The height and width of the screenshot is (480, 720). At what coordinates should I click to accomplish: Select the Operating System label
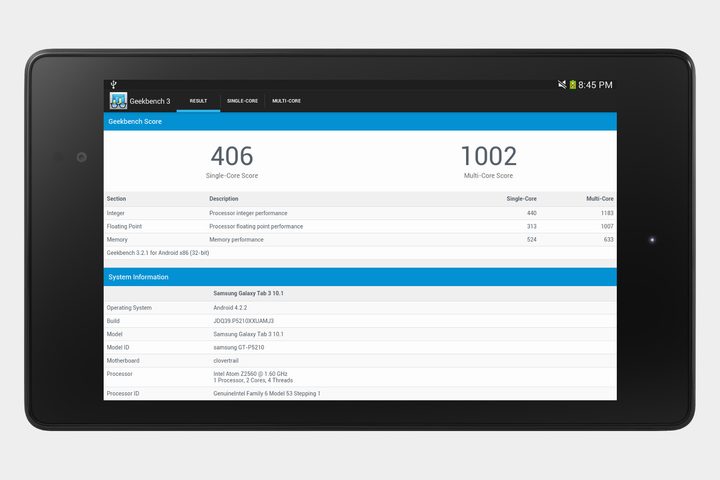[x=129, y=308]
